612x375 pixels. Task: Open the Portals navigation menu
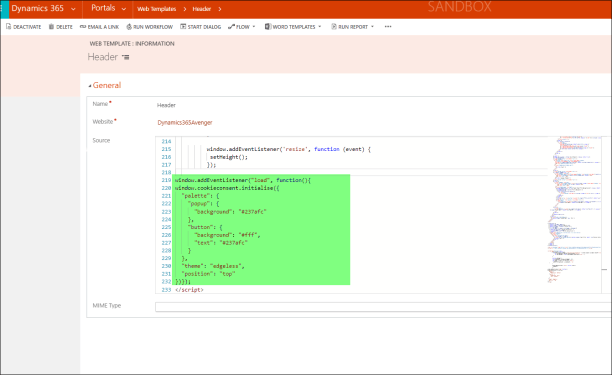tap(103, 8)
